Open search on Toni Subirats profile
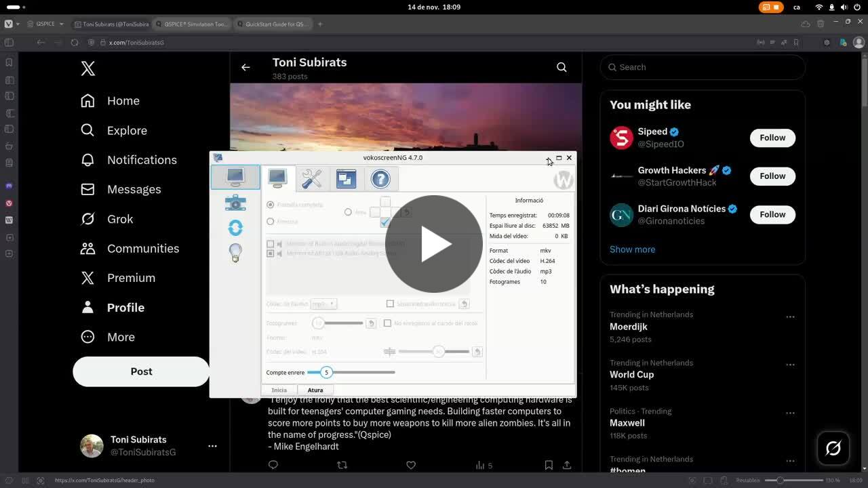868x488 pixels. point(561,67)
